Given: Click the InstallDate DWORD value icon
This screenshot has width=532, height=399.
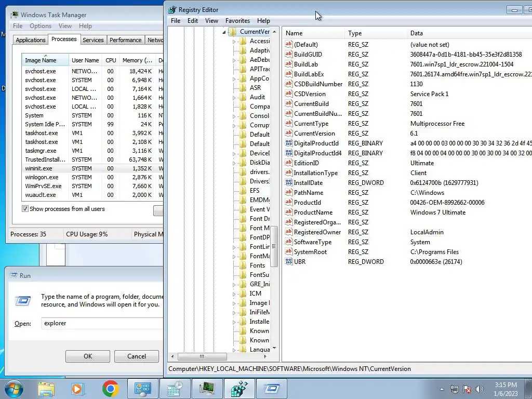Looking at the screenshot, I should click(289, 182).
